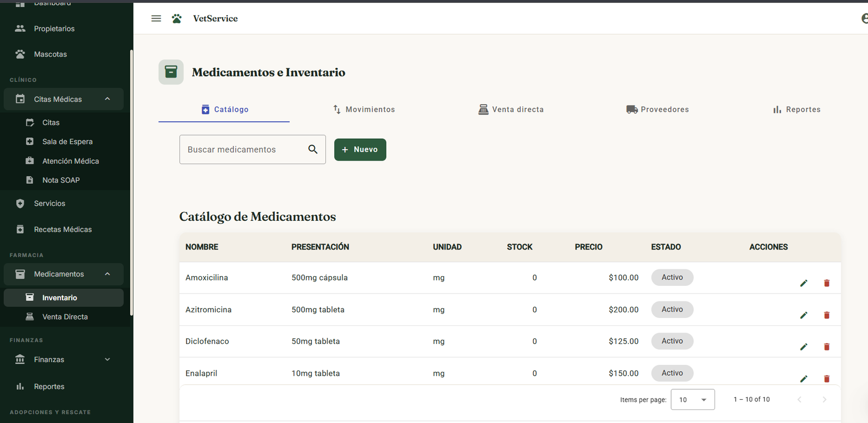Image resolution: width=868 pixels, height=423 pixels.
Task: Click the Activo status chip for Amoxicilina
Action: [x=672, y=277]
